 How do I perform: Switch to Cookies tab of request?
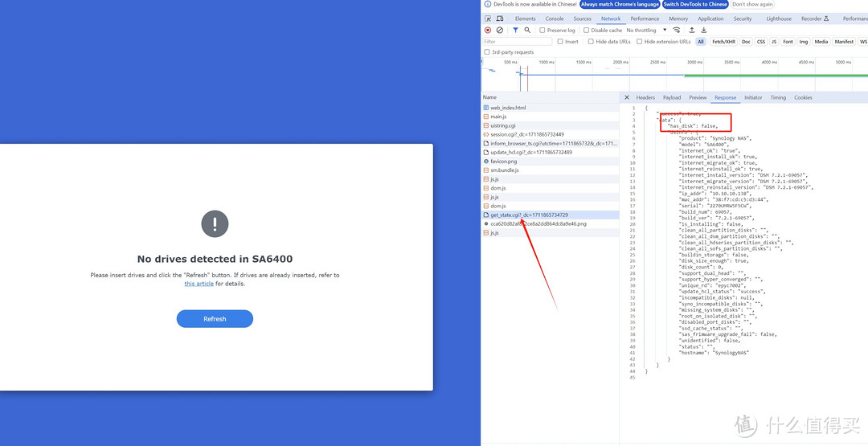point(803,97)
